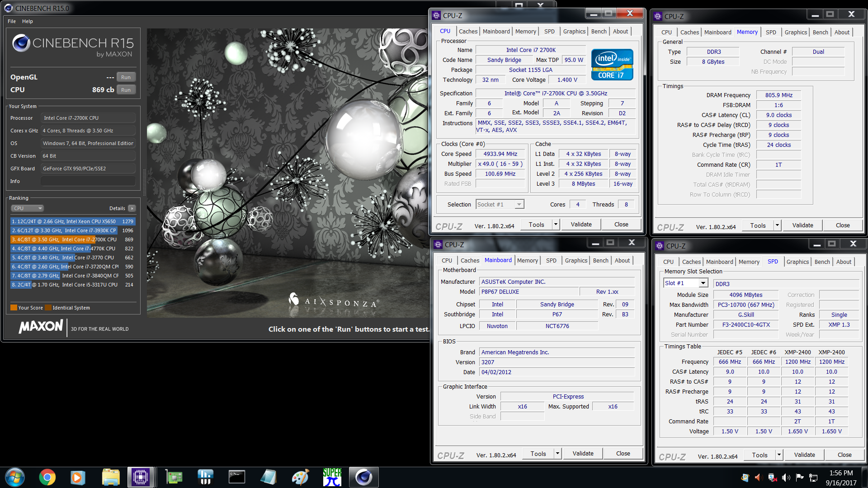Expand Tools dropdown arrow in Mainboard window
868x488 pixels.
557,454
